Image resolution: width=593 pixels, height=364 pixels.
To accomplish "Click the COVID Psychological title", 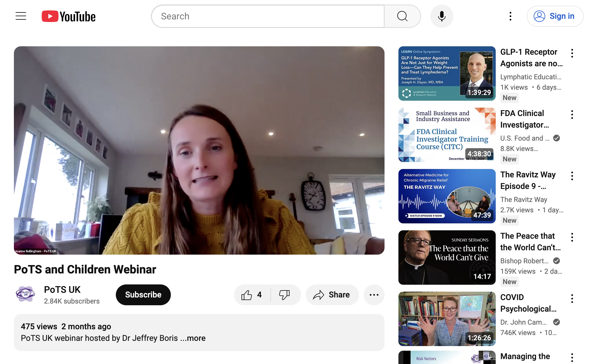I will coord(528,303).
